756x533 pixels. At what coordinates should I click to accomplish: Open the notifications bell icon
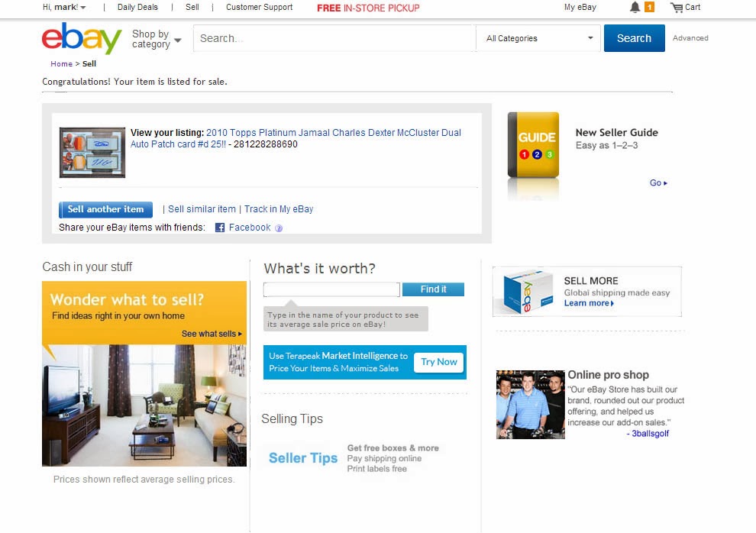[635, 7]
